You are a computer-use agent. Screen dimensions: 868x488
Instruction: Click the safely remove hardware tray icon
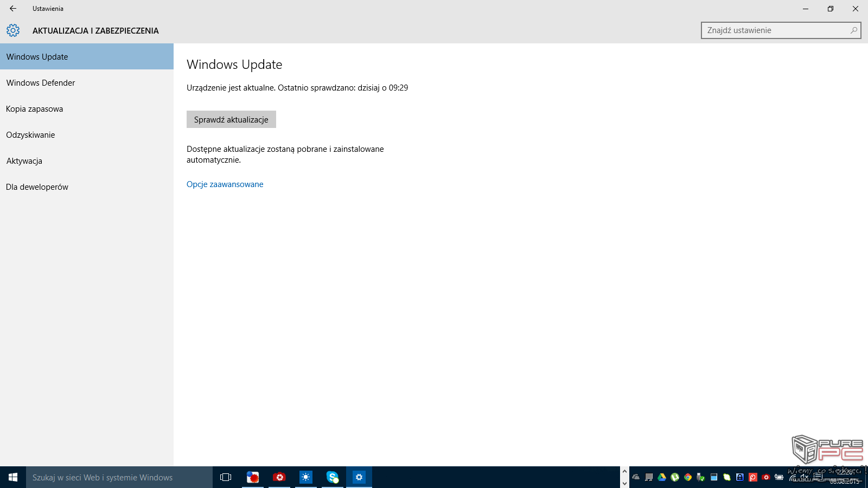point(701,477)
